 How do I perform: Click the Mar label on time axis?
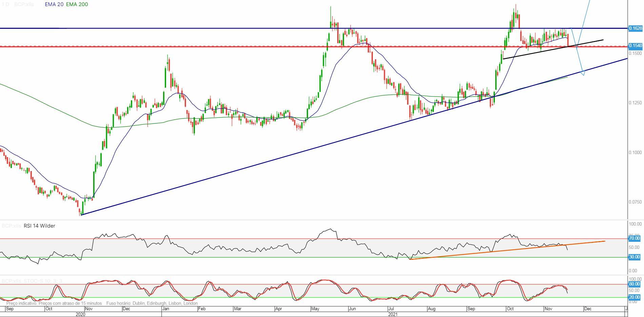point(238,309)
